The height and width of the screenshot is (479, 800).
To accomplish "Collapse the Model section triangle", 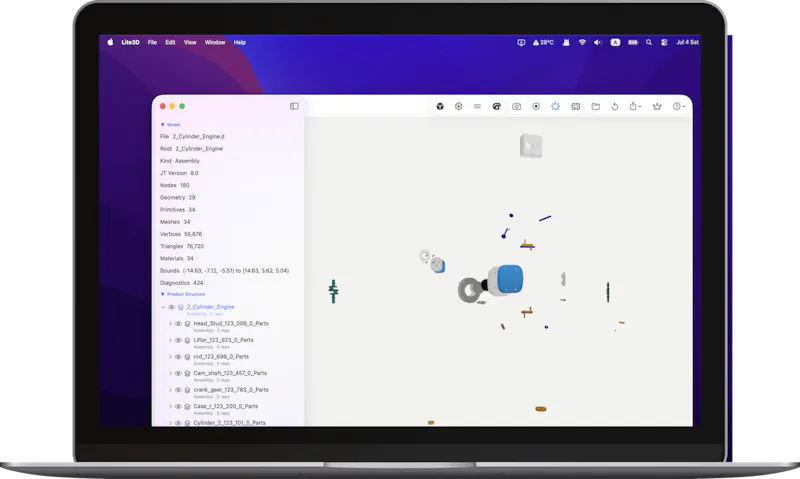I will point(163,124).
